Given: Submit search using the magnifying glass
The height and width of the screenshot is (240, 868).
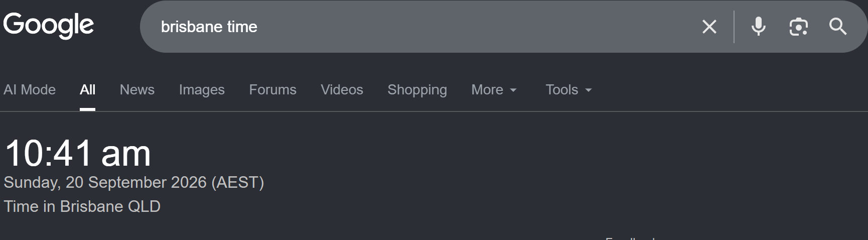Looking at the screenshot, I should click(x=838, y=27).
